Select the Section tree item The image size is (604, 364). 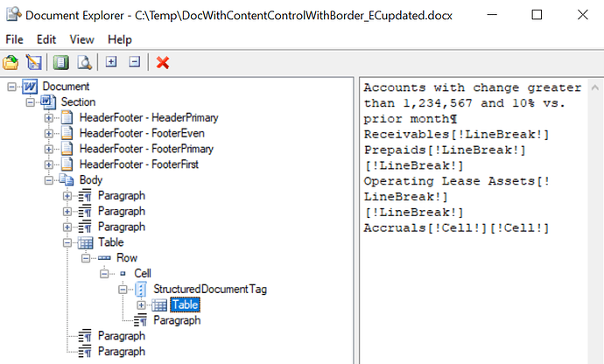pyautogui.click(x=78, y=101)
